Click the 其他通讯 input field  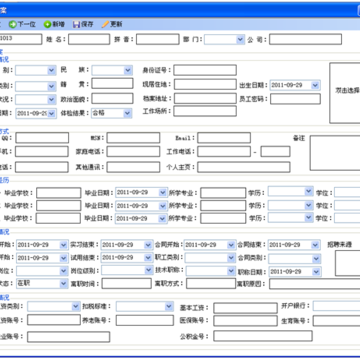(133, 167)
